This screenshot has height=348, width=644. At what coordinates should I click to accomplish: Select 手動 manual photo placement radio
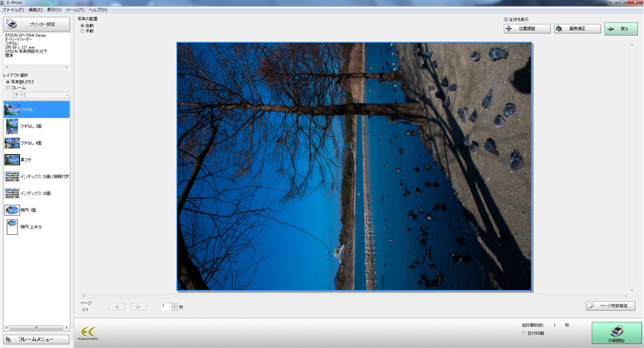tap(82, 31)
